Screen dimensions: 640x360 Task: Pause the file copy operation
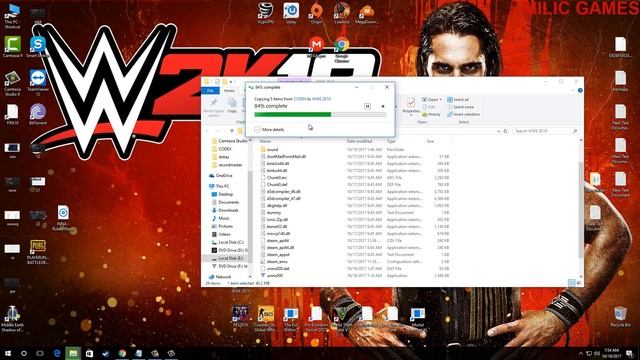pyautogui.click(x=367, y=106)
